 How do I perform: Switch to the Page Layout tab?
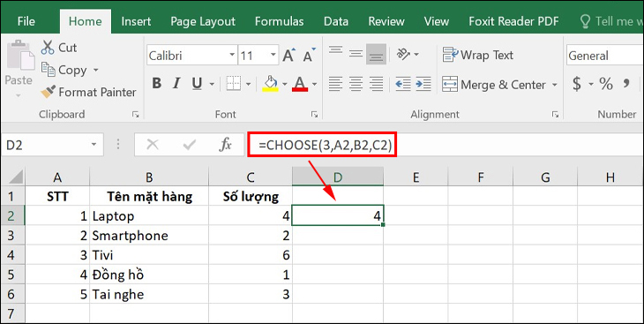coord(203,21)
